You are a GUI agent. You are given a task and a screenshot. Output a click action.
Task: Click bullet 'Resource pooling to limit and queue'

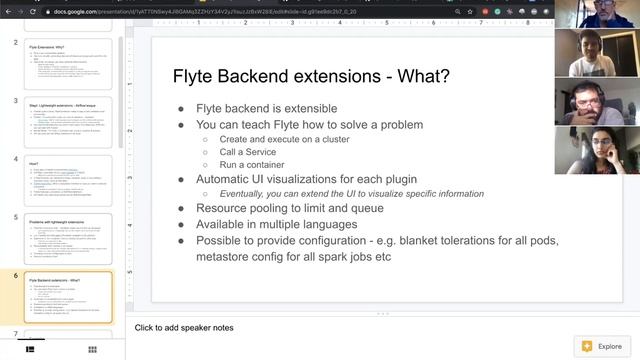click(x=290, y=208)
